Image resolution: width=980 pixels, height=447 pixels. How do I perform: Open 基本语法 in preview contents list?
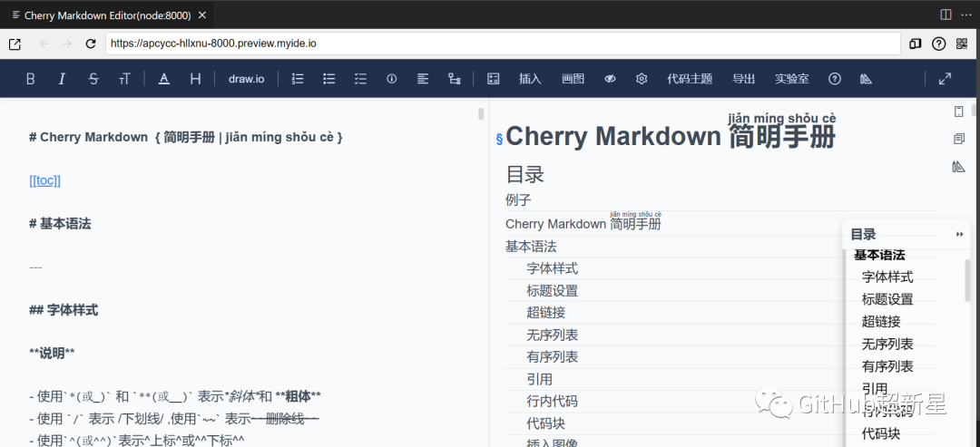click(531, 247)
